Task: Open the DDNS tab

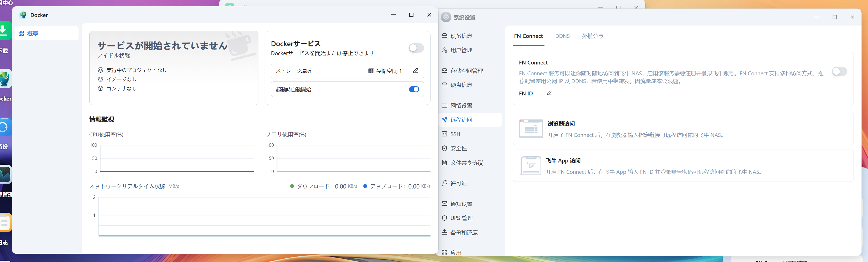Action: [x=562, y=36]
